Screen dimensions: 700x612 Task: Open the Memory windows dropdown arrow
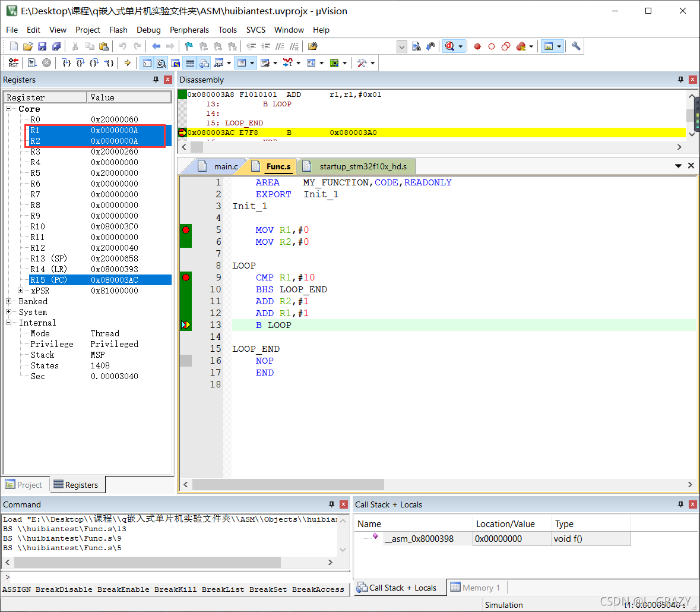click(x=252, y=63)
